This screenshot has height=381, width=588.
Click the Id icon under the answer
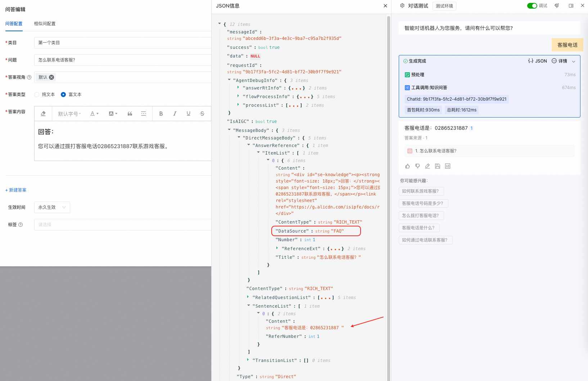pos(448,166)
